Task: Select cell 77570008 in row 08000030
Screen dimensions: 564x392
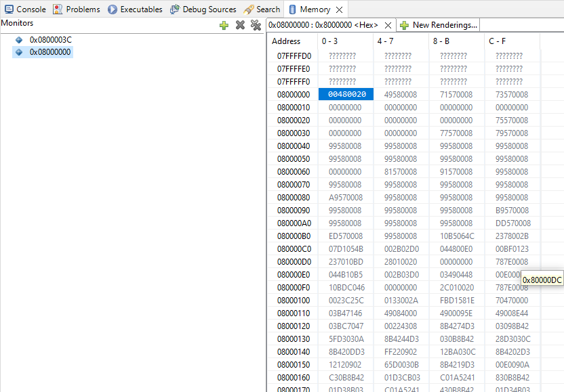Action: pos(456,133)
